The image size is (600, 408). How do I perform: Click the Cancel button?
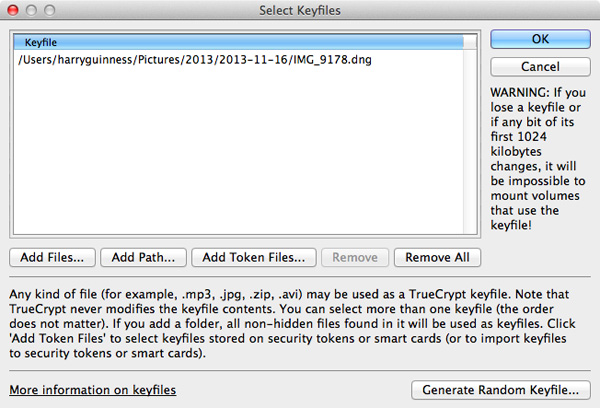[540, 67]
